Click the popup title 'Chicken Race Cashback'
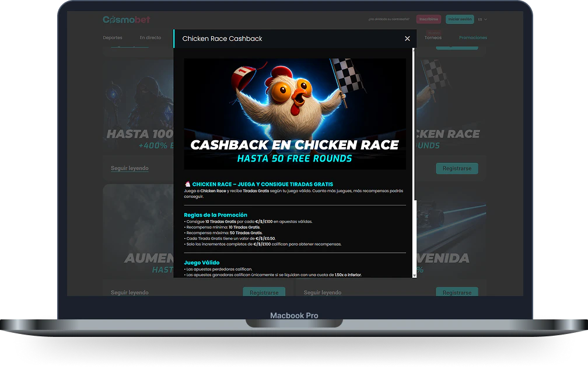 [222, 39]
